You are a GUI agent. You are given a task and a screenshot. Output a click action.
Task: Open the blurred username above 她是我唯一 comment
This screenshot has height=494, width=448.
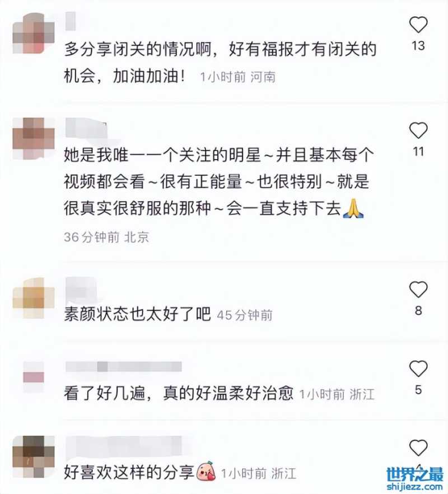(86, 128)
